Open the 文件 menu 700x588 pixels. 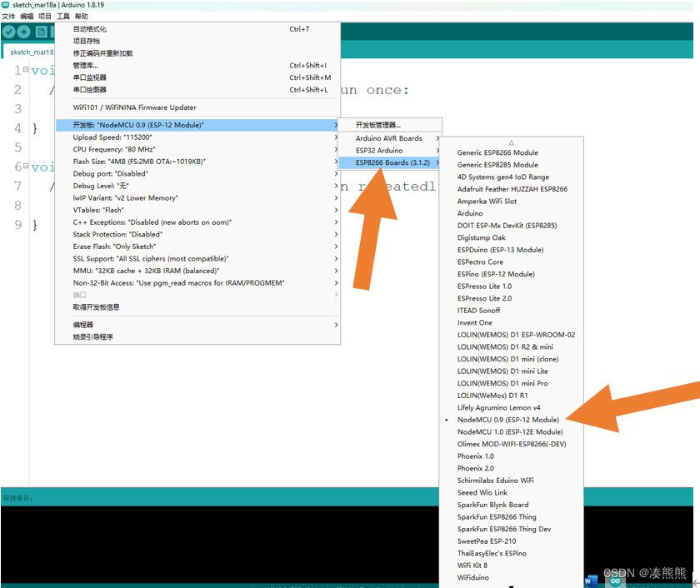(x=8, y=17)
